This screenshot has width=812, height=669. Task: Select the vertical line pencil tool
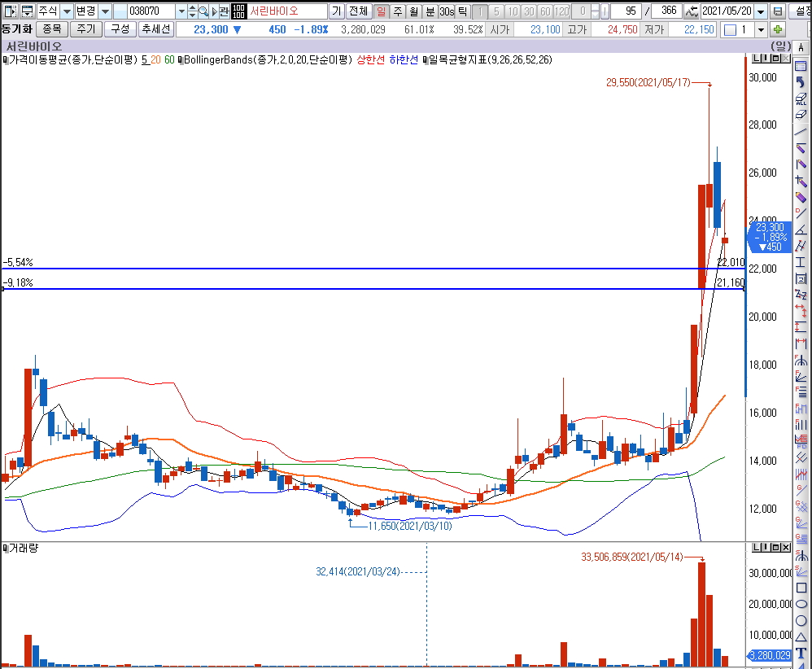(801, 164)
